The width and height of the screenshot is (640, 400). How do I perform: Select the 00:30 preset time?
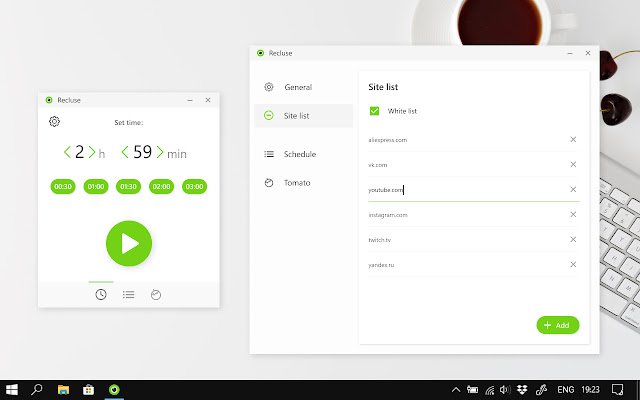click(x=63, y=187)
